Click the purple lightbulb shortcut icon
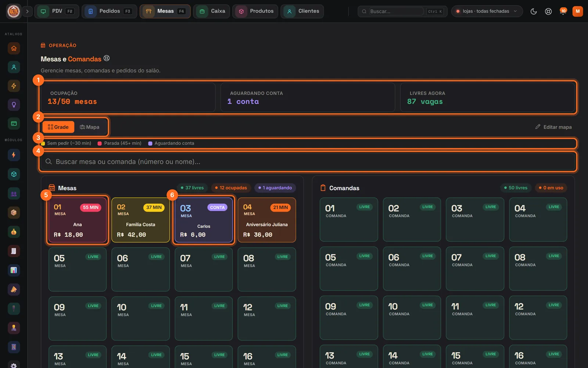Screen dimensions: 588x368 pyautogui.click(x=14, y=105)
